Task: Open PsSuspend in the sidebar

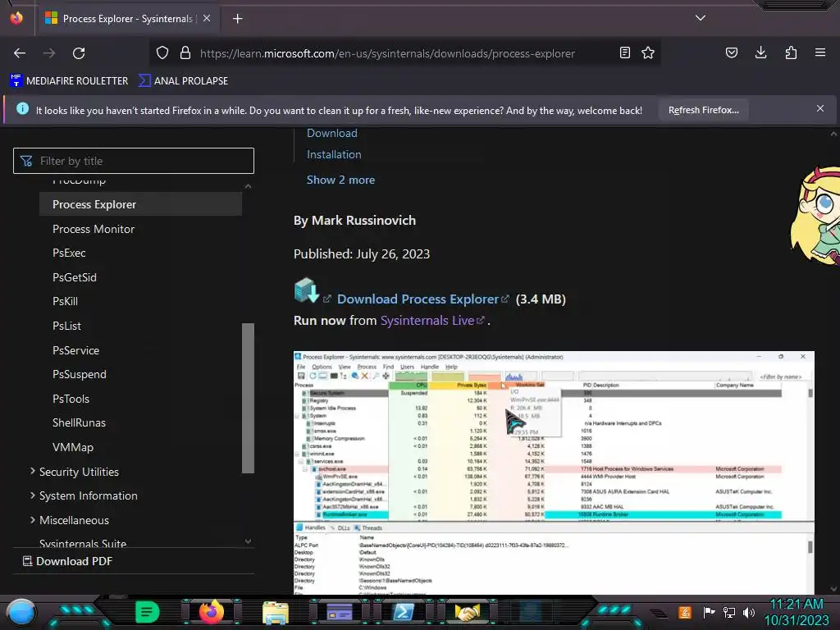Action: pos(80,374)
